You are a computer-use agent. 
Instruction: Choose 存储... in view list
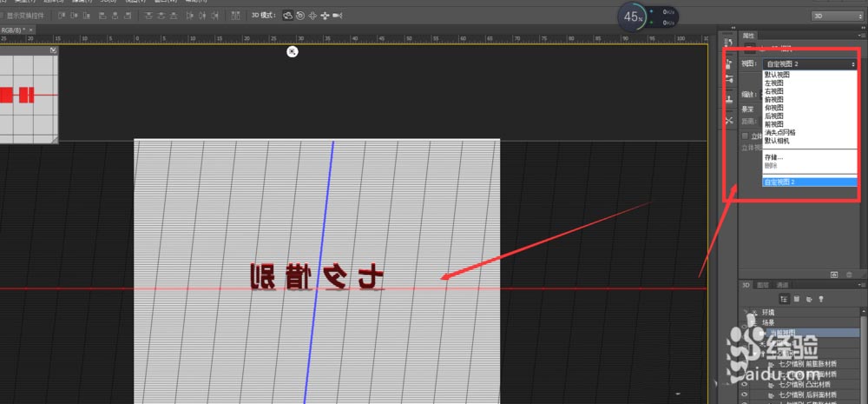pyautogui.click(x=774, y=157)
